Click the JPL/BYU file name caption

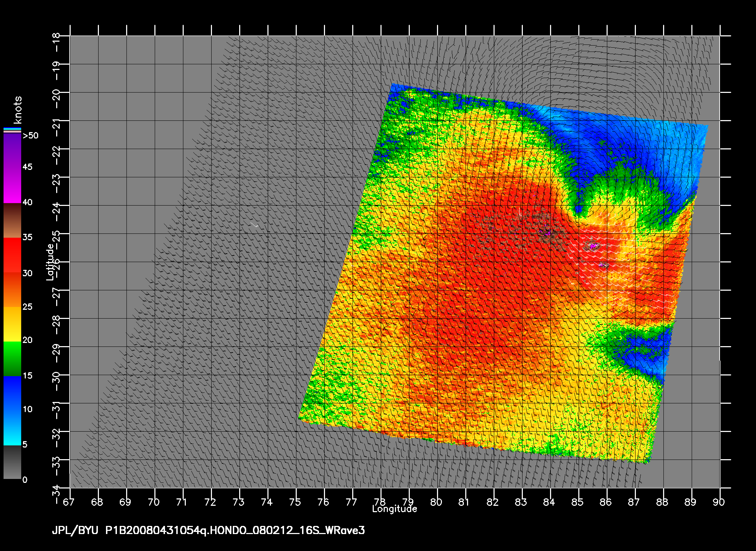click(x=208, y=531)
